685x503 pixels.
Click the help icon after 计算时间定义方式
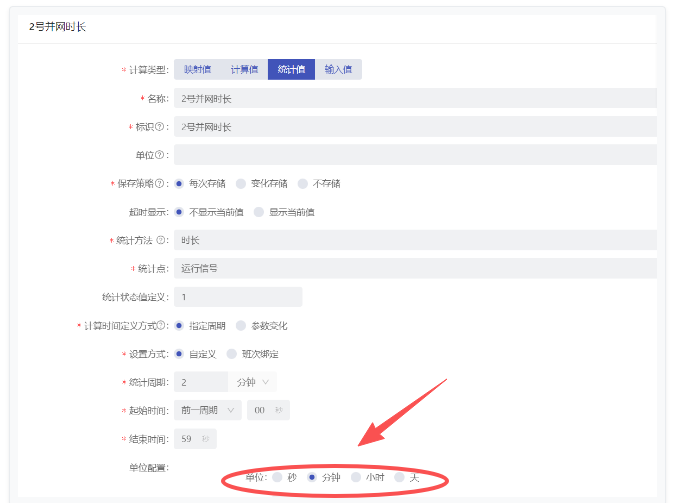pyautogui.click(x=162, y=326)
